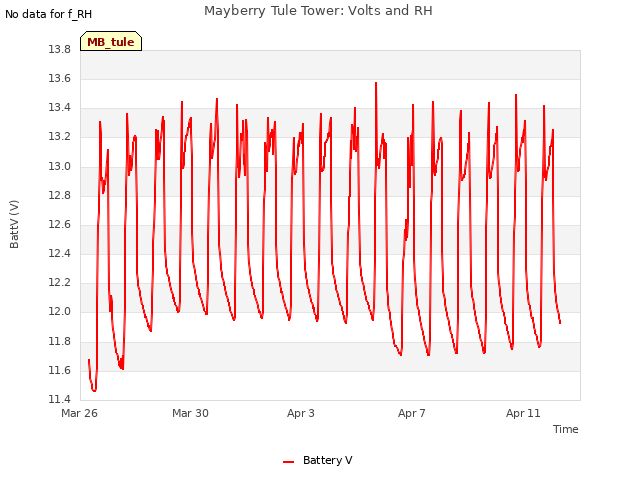Click the 12.8 y-axis tick label
640x480 pixels.
(x=60, y=195)
